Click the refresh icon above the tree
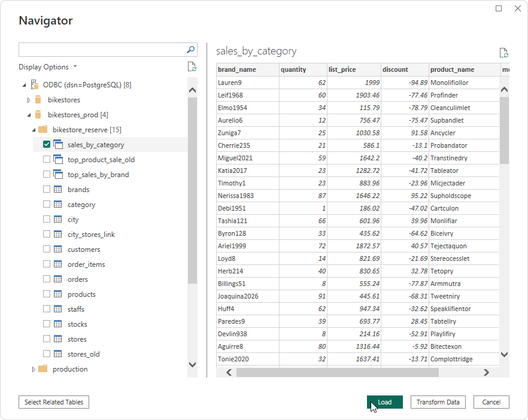Viewport: 528px width, 420px height. click(x=192, y=67)
